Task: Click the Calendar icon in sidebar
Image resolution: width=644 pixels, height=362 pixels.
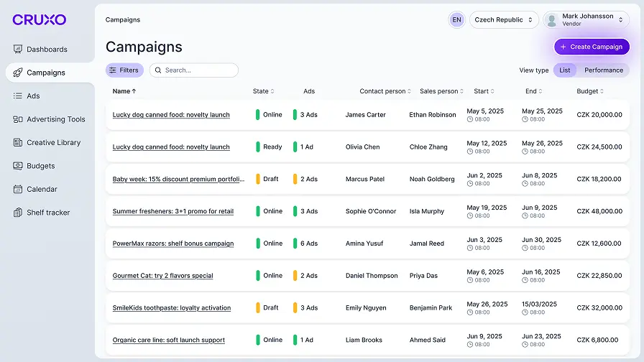Action: (x=18, y=190)
